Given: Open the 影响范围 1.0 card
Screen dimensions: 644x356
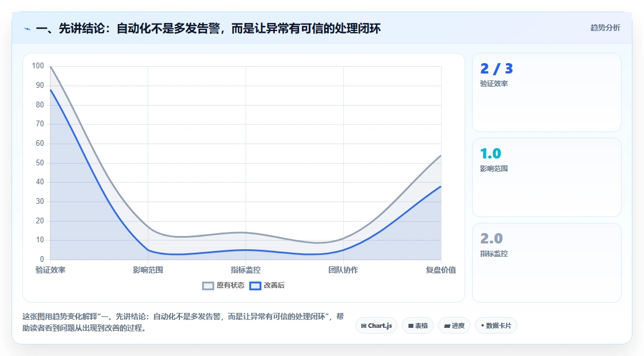Looking at the screenshot, I should pyautogui.click(x=547, y=177).
